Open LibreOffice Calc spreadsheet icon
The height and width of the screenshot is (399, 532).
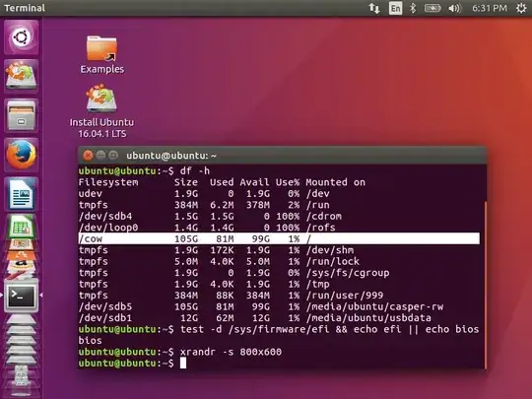tap(21, 227)
